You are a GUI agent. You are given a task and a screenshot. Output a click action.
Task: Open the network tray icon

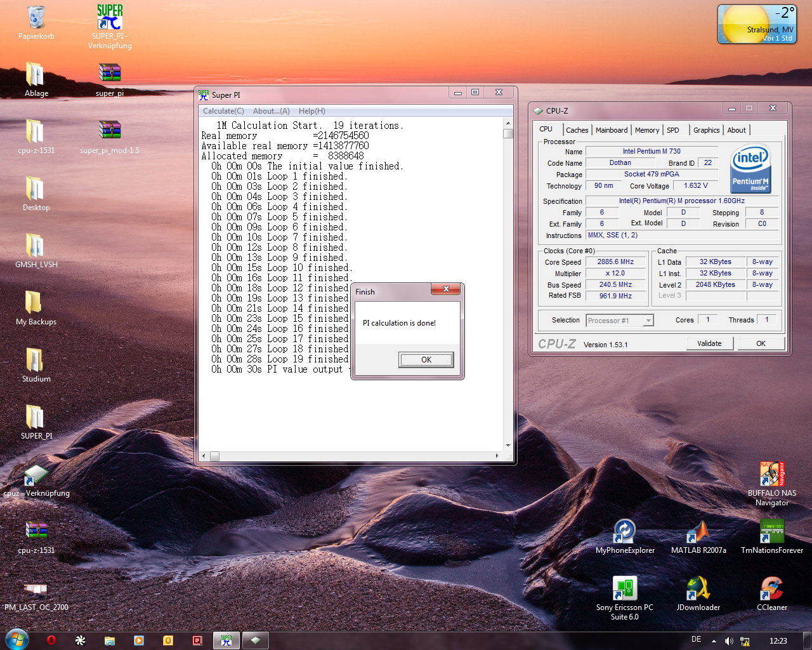[745, 641]
